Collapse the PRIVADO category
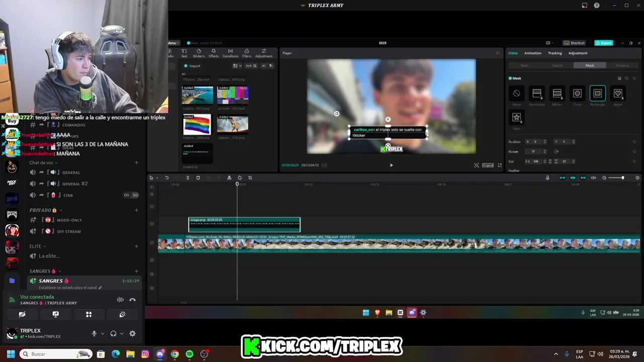 [x=45, y=210]
